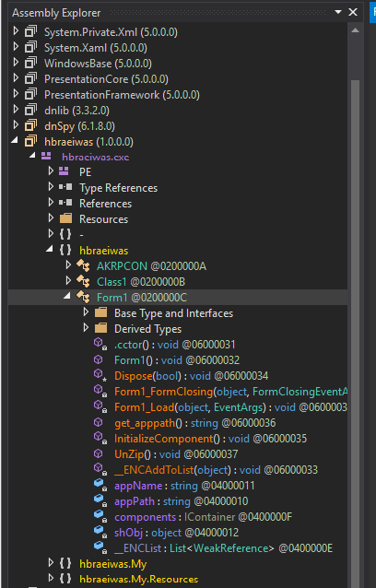Expand the AKRPCON class node

click(68, 265)
